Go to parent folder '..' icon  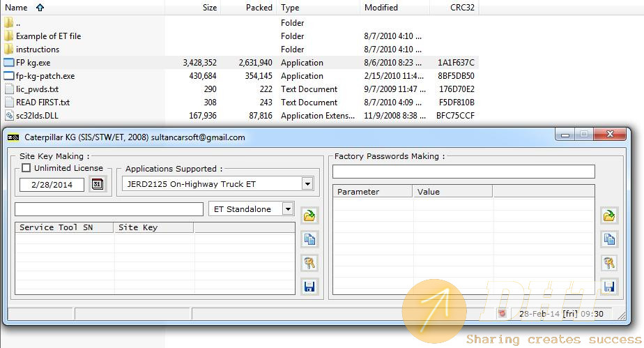8,22
